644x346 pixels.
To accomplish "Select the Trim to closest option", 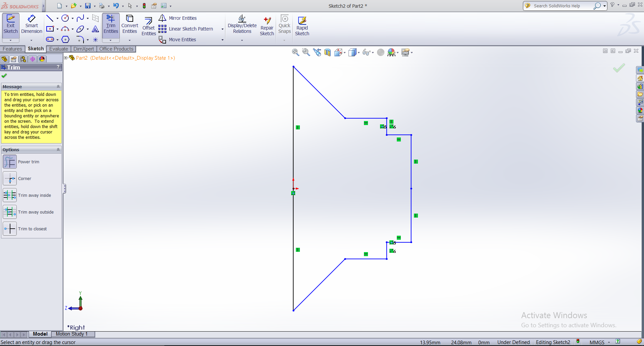I will pos(10,229).
